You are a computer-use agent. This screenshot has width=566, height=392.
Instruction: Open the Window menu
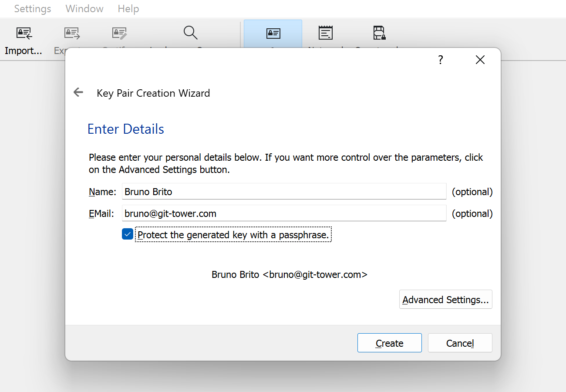(x=84, y=9)
